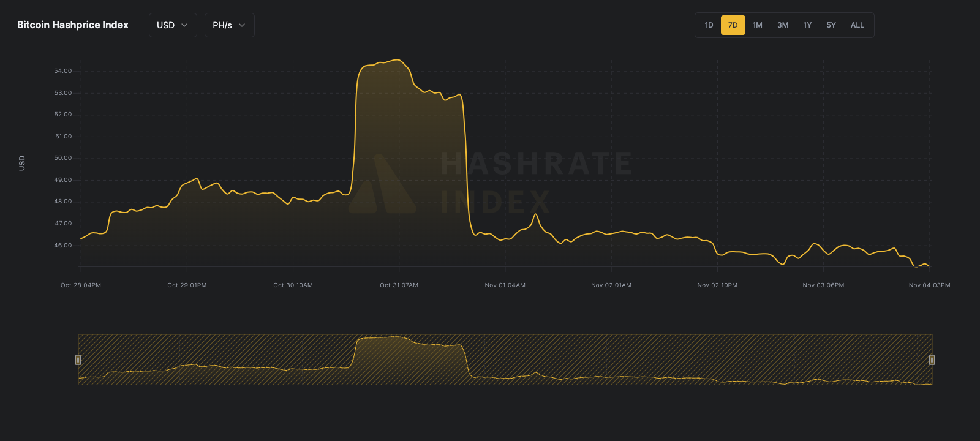Click the 53.00 y-axis value

click(63, 93)
